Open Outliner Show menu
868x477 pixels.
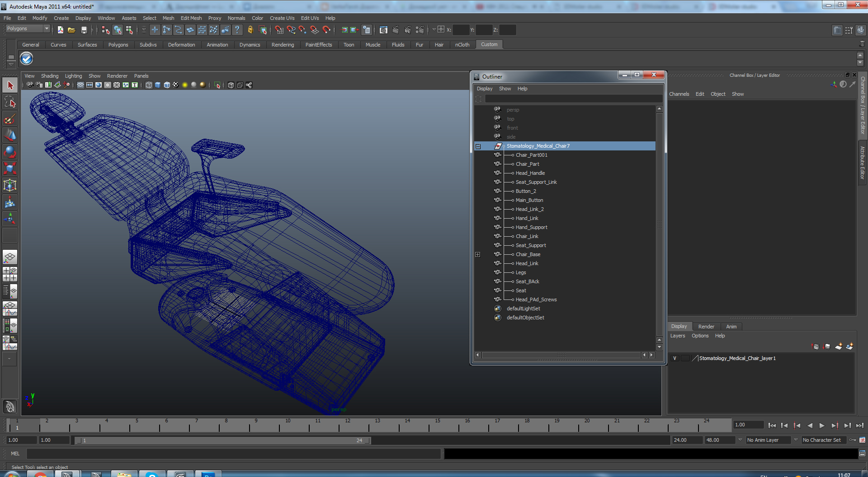pyautogui.click(x=505, y=89)
